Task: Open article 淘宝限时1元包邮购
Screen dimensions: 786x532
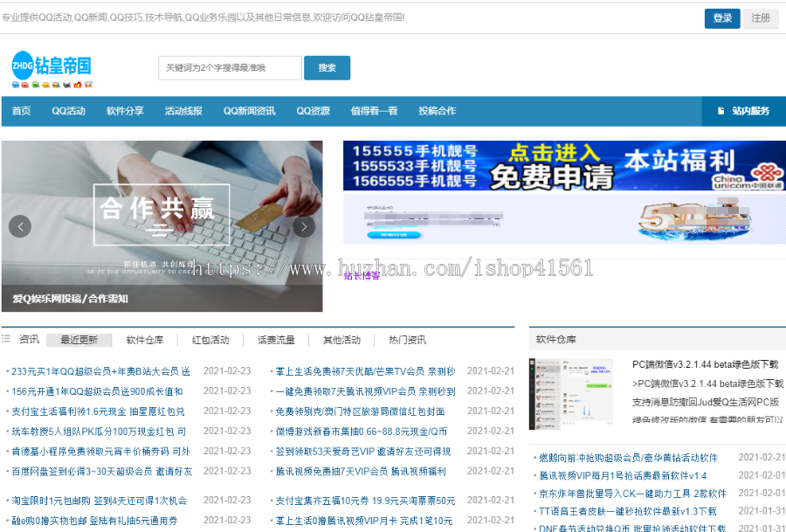Action: (x=100, y=501)
